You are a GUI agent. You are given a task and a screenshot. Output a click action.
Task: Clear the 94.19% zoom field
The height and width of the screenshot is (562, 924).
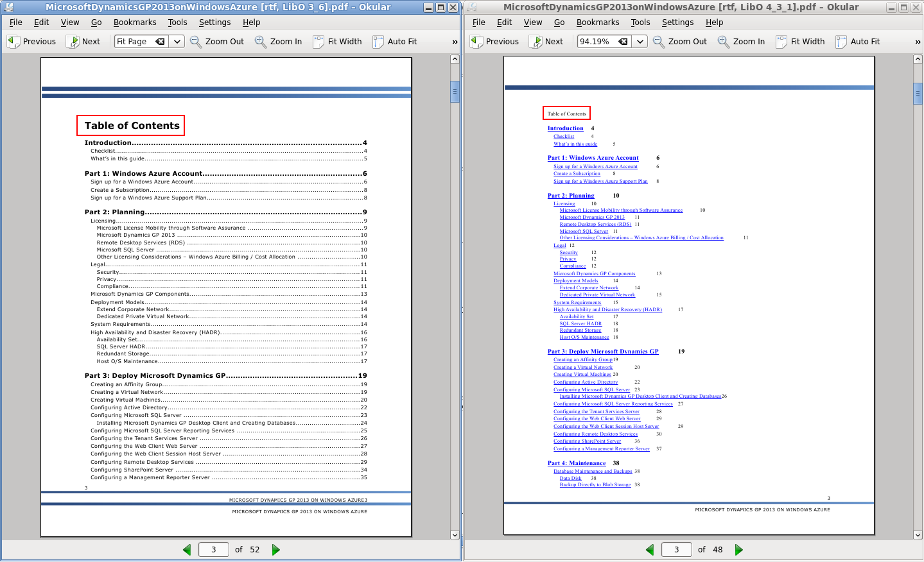coord(623,42)
